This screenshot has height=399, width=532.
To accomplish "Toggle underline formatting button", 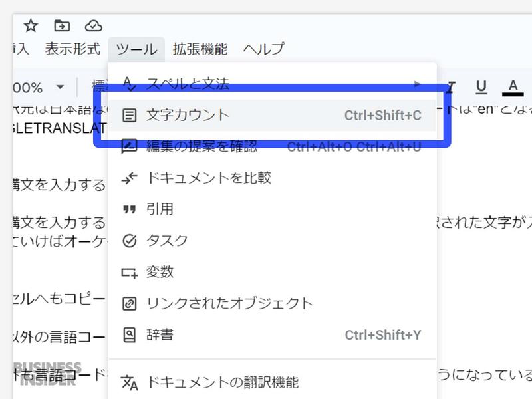I will (481, 87).
